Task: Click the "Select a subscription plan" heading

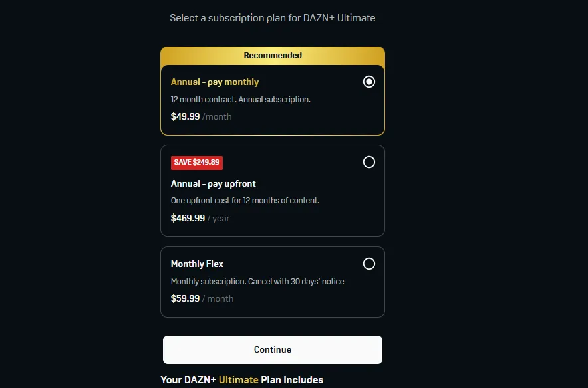Action: (x=273, y=18)
